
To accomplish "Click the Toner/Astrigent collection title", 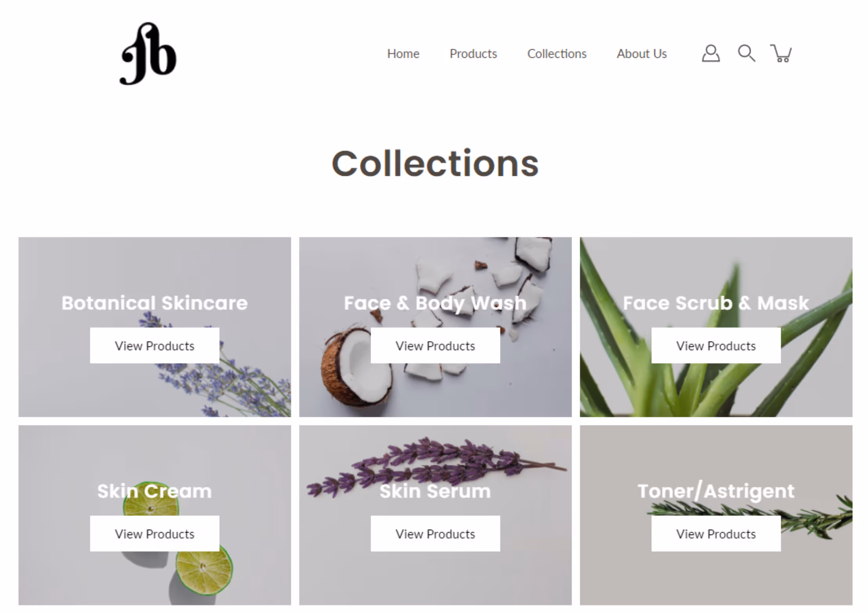I will pos(716,491).
